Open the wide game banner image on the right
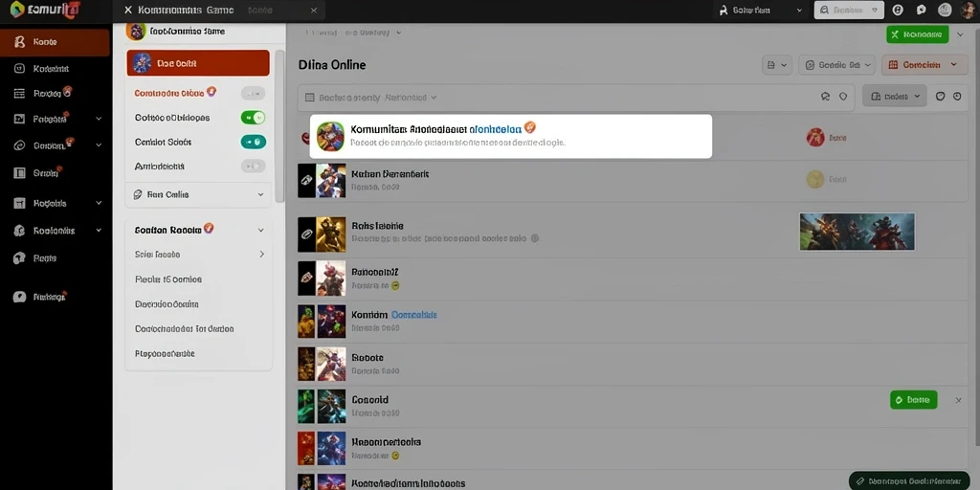 857,232
